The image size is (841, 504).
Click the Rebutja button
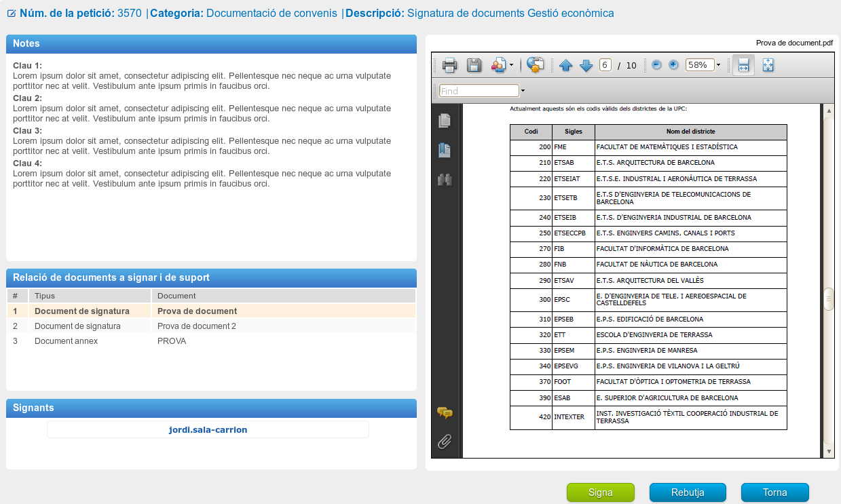[x=688, y=492]
